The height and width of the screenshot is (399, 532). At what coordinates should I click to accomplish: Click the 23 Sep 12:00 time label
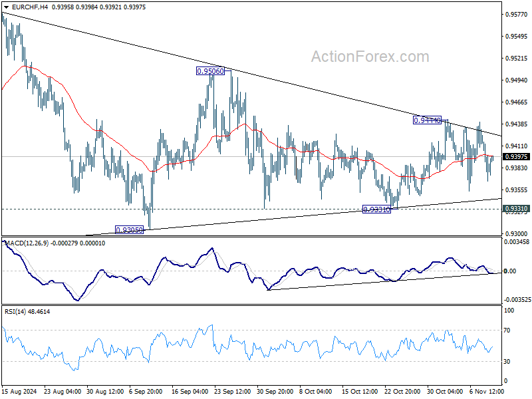coord(233,392)
